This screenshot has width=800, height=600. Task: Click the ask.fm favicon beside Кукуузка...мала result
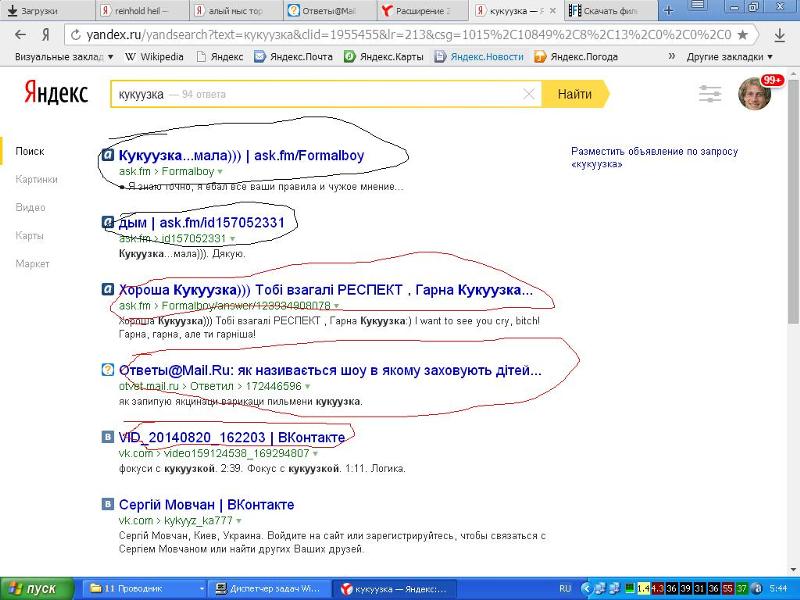coord(108,155)
